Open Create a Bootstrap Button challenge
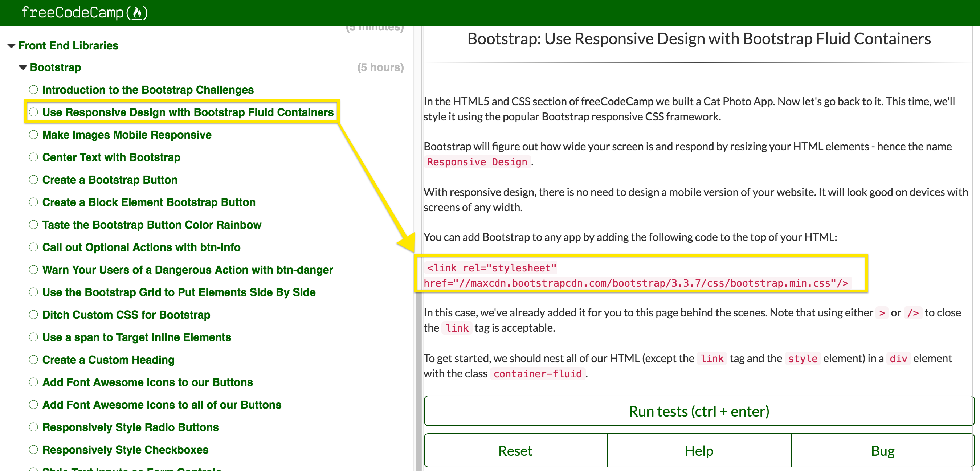Viewport: 980px width, 471px height. (110, 180)
